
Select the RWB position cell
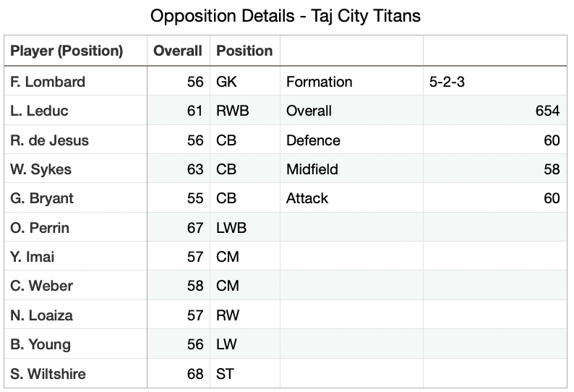244,111
